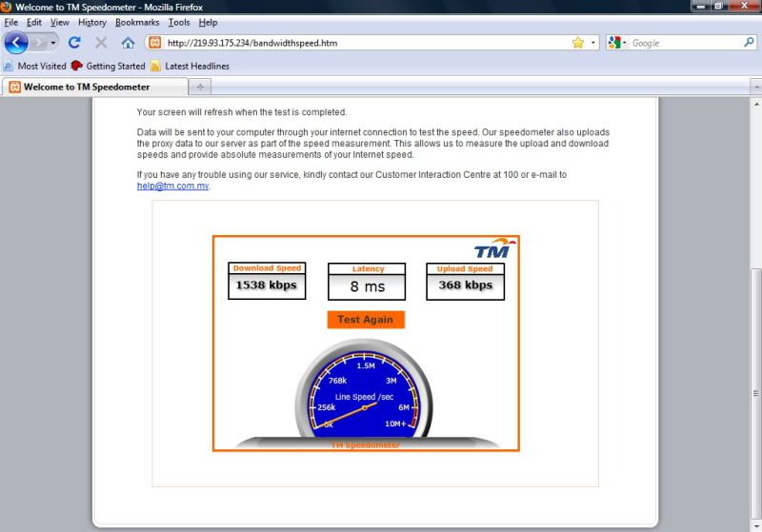
Task: Click the Back navigation arrow
Action: [x=16, y=43]
